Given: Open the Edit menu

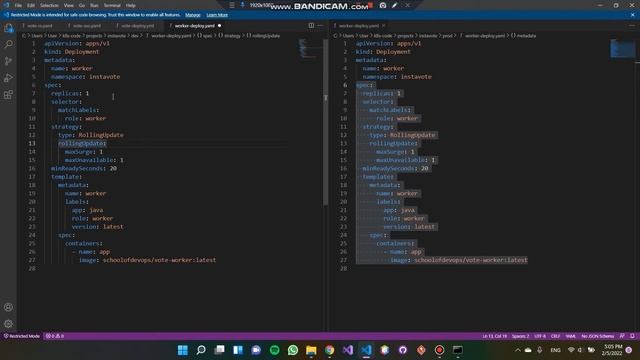Looking at the screenshot, I should point(31,5).
